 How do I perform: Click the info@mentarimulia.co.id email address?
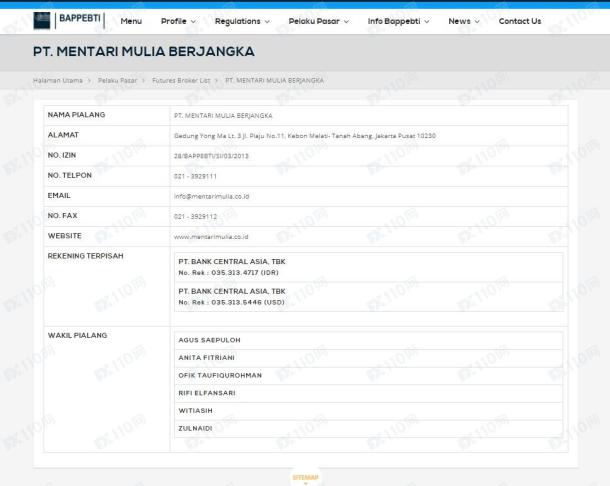[x=212, y=197]
